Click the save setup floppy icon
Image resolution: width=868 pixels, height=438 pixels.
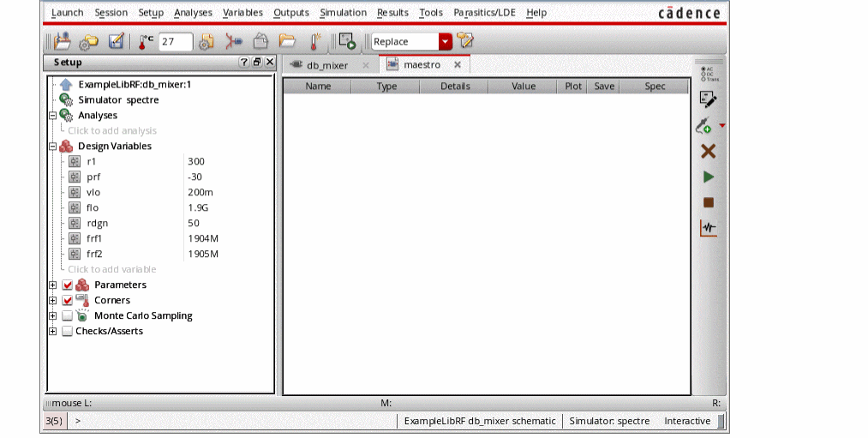(117, 41)
